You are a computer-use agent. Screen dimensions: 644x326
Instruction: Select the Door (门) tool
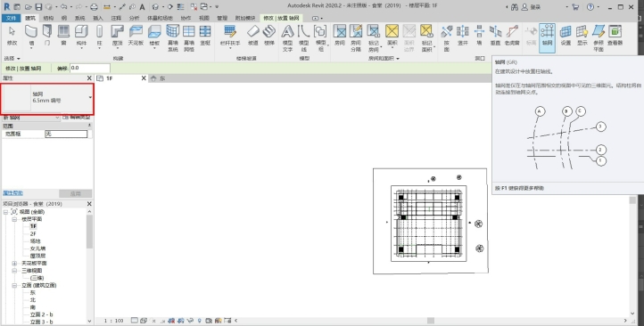click(47, 36)
